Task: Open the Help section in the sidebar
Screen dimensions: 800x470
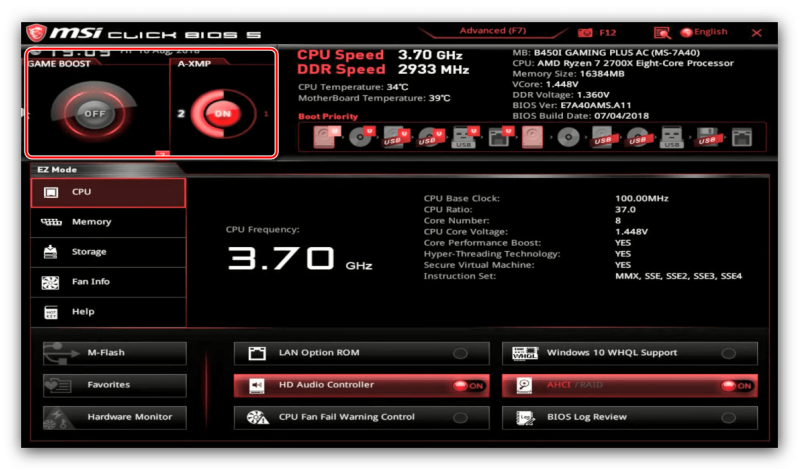Action: (x=108, y=312)
